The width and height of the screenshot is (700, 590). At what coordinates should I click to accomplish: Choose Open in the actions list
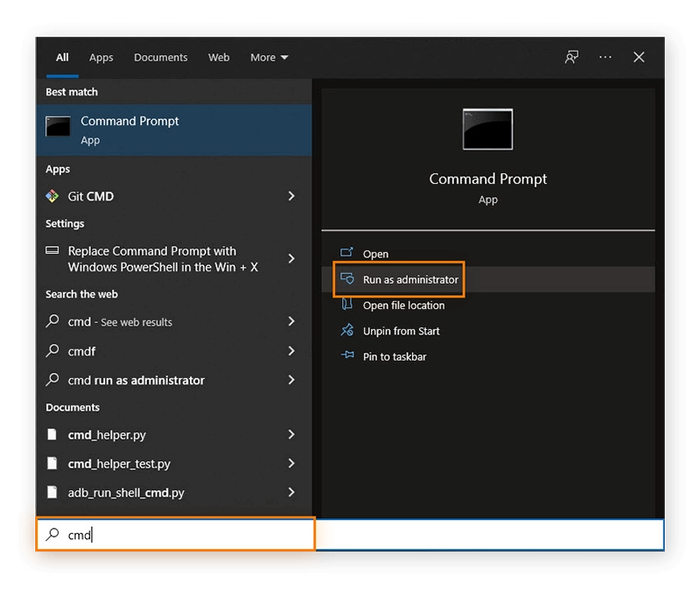tap(488, 254)
